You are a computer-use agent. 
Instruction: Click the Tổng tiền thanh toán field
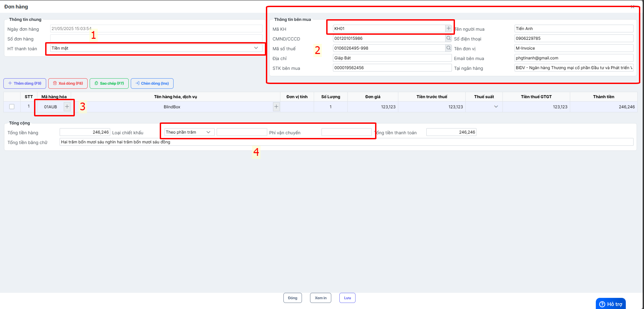click(451, 132)
